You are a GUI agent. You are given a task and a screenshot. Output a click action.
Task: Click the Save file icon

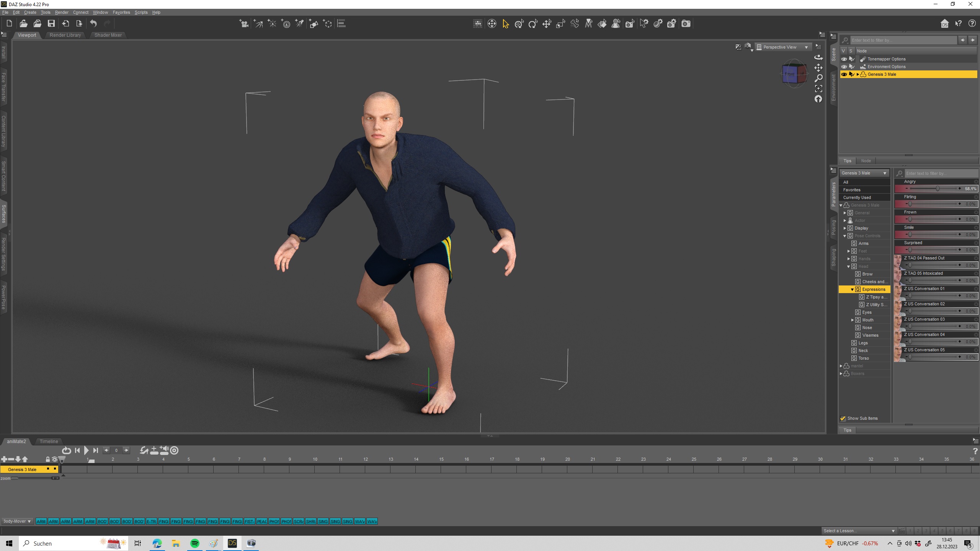[51, 24]
